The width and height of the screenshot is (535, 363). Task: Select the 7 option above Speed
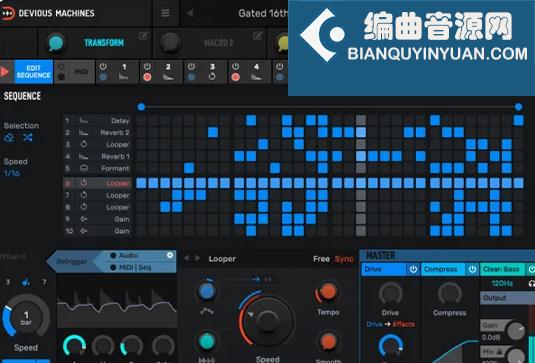[x=44, y=282]
